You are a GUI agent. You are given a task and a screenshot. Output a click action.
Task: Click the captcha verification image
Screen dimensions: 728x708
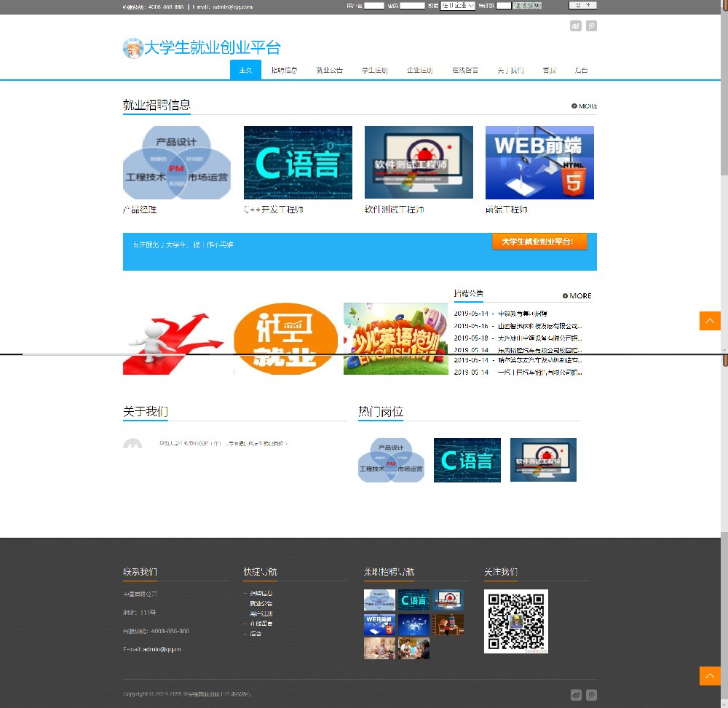527,6
